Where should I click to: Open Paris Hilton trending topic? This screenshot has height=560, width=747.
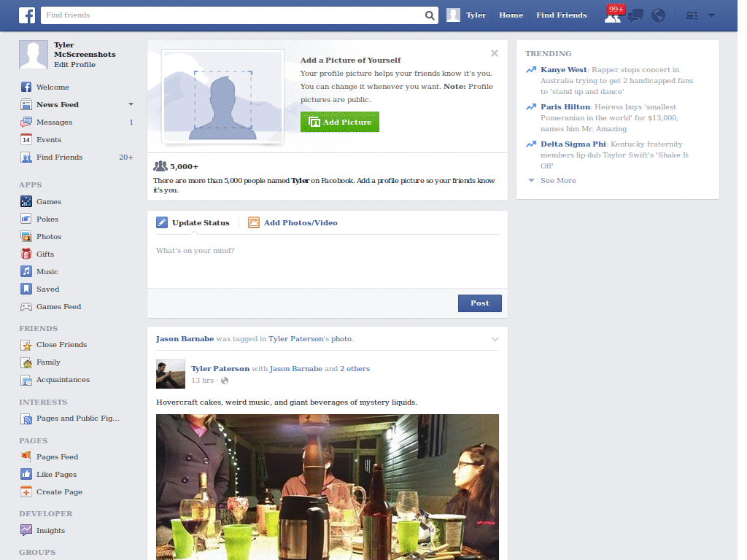[565, 106]
